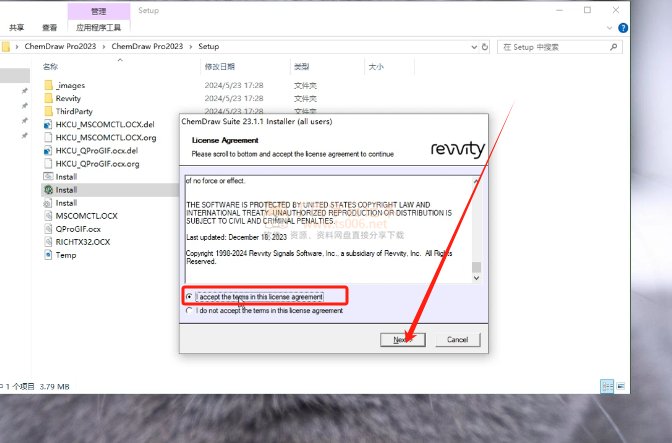
Task: Select 'I do not accept the terms' option
Action: (189, 311)
